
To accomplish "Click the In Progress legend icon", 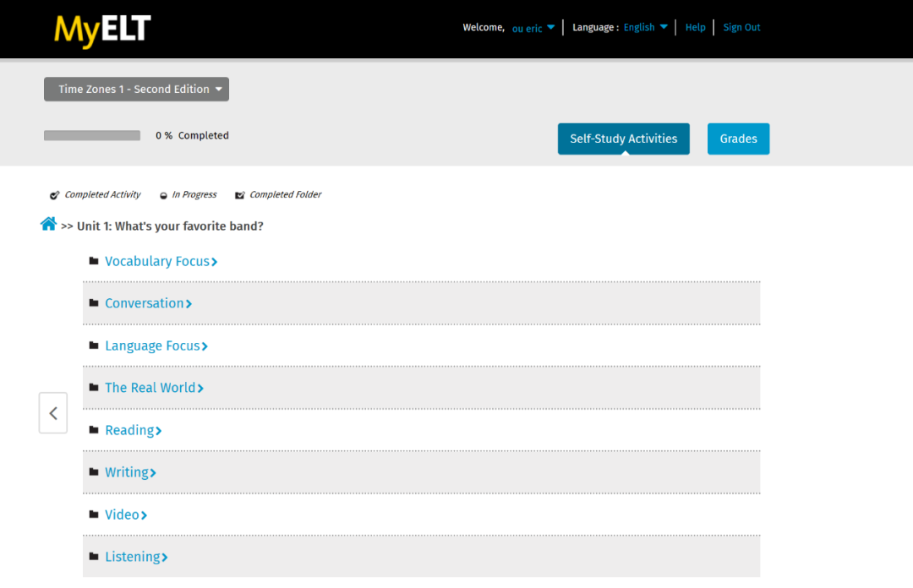I will click(x=164, y=196).
